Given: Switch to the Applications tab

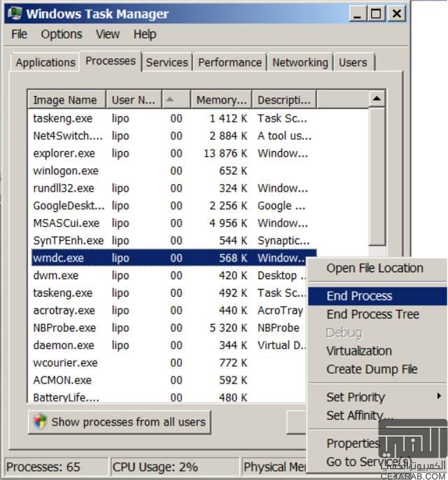Looking at the screenshot, I should pos(45,62).
